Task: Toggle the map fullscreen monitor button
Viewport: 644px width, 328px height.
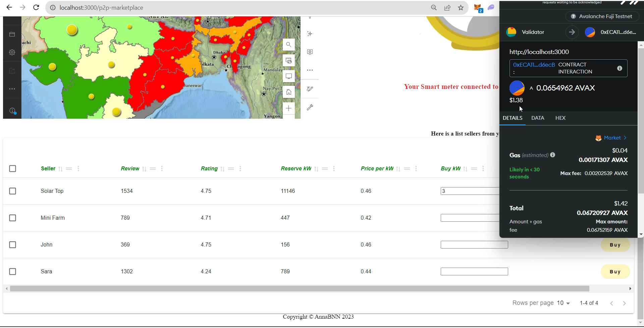Action: pyautogui.click(x=288, y=76)
